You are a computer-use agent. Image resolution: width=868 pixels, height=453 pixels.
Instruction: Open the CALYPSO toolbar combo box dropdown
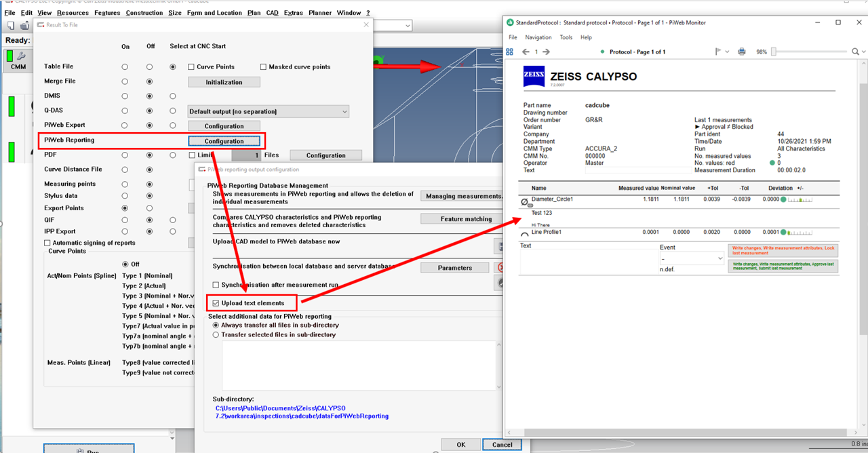(x=408, y=26)
